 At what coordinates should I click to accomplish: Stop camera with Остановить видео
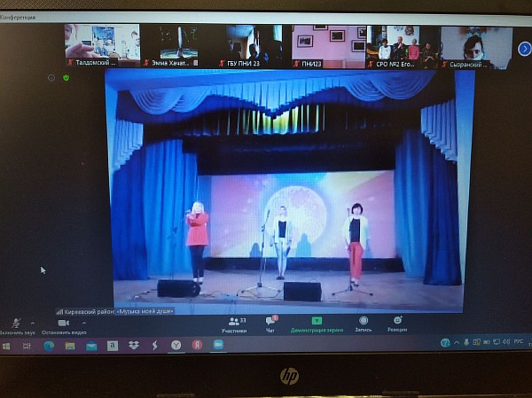[x=64, y=327]
